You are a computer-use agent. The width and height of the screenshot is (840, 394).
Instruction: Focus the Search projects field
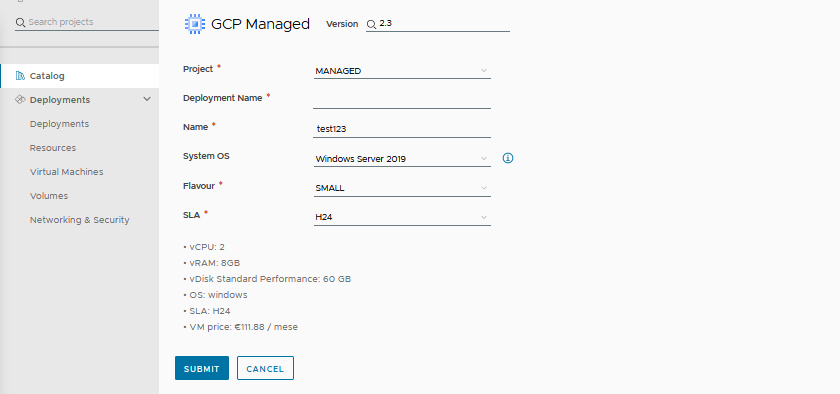pos(87,22)
